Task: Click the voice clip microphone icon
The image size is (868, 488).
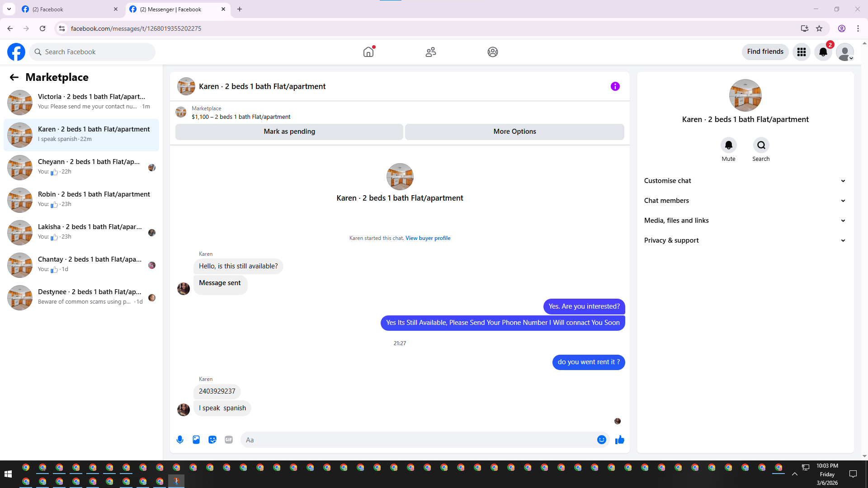Action: (180, 440)
